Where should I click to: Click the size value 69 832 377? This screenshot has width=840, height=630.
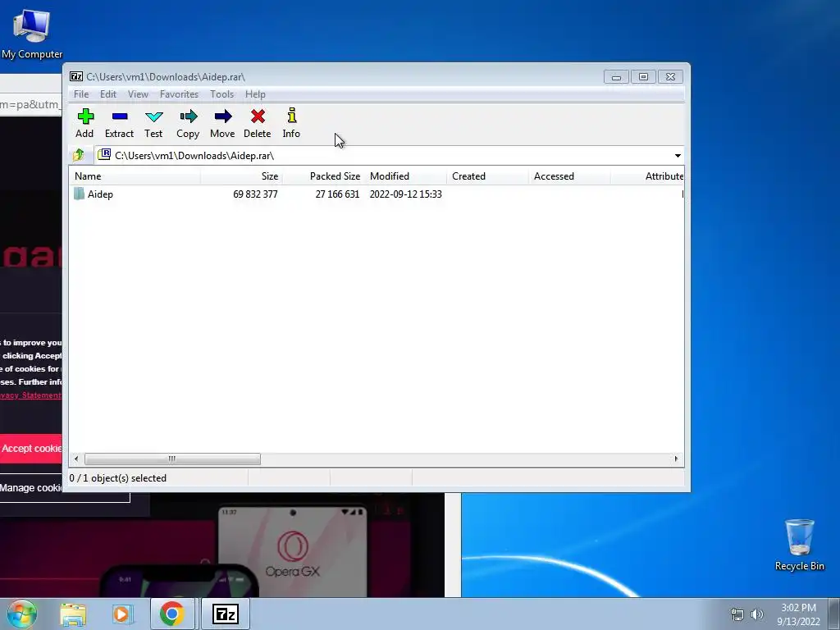(255, 194)
